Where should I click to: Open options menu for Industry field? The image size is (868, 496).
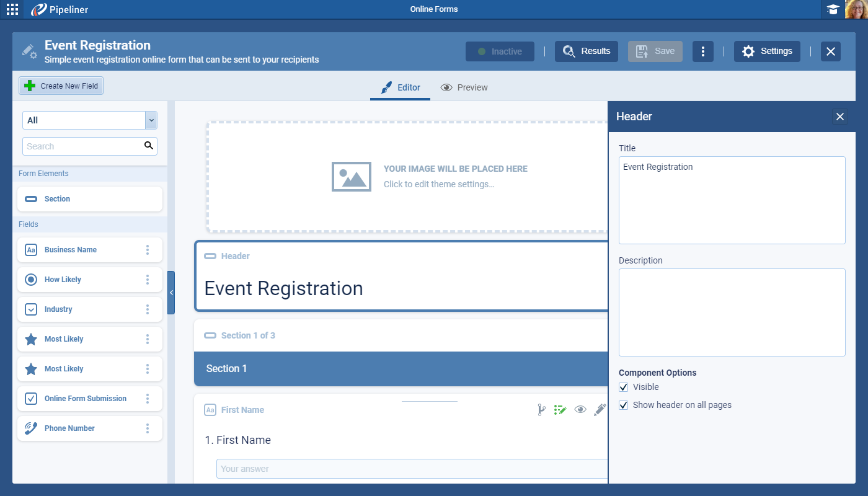pyautogui.click(x=148, y=309)
